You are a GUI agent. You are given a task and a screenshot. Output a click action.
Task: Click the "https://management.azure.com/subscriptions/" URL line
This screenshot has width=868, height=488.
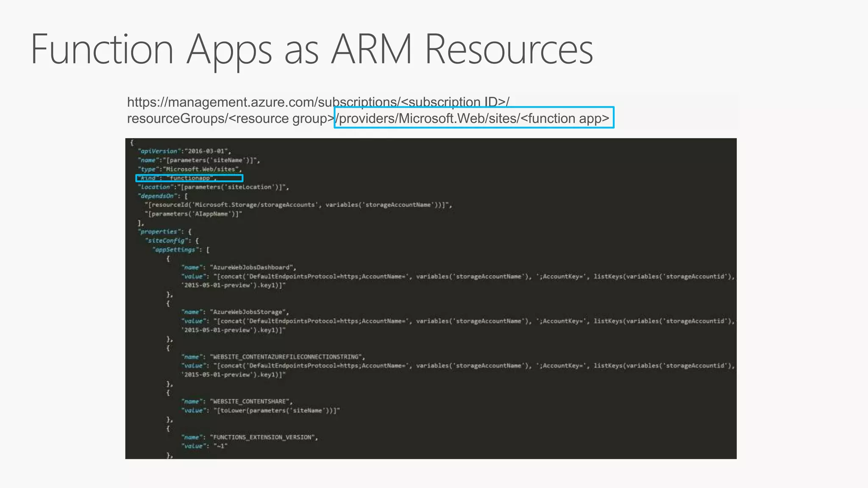click(318, 102)
